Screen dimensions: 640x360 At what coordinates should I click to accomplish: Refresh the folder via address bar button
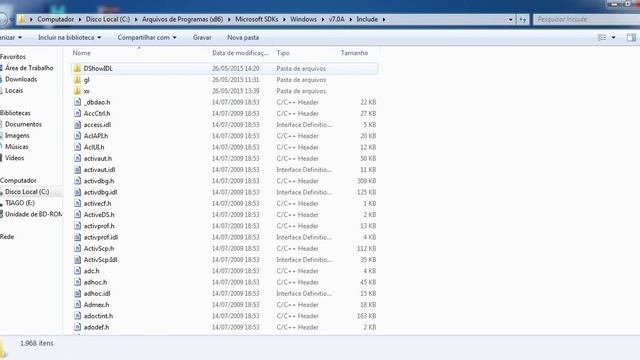tap(522, 19)
